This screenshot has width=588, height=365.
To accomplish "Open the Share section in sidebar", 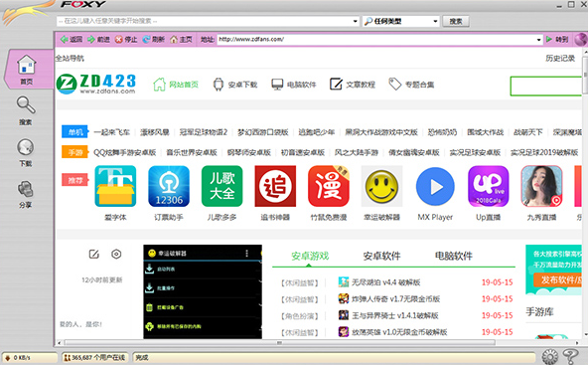I will [x=26, y=193].
